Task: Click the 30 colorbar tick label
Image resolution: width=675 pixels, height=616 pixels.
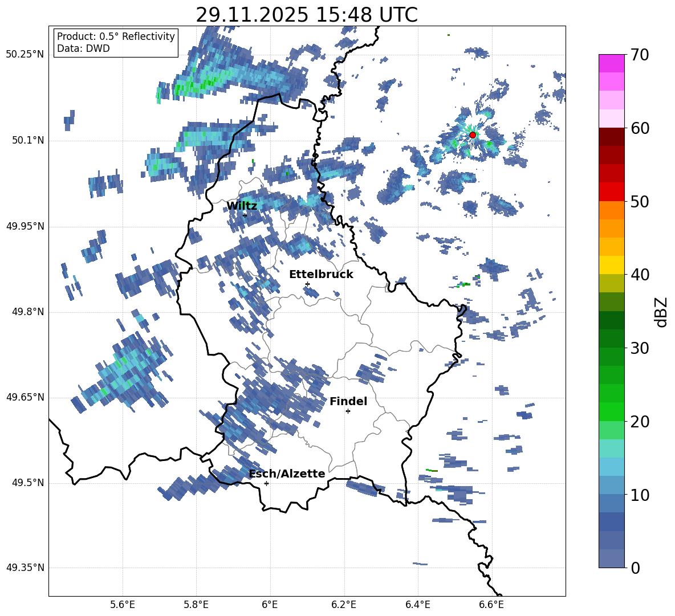Action: tap(640, 348)
